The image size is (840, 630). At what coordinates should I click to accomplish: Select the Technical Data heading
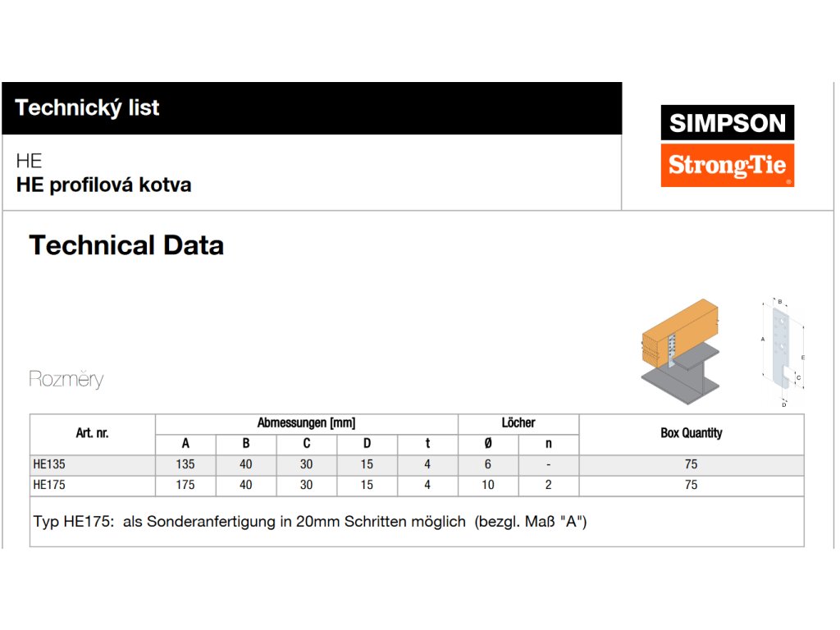[x=126, y=245]
